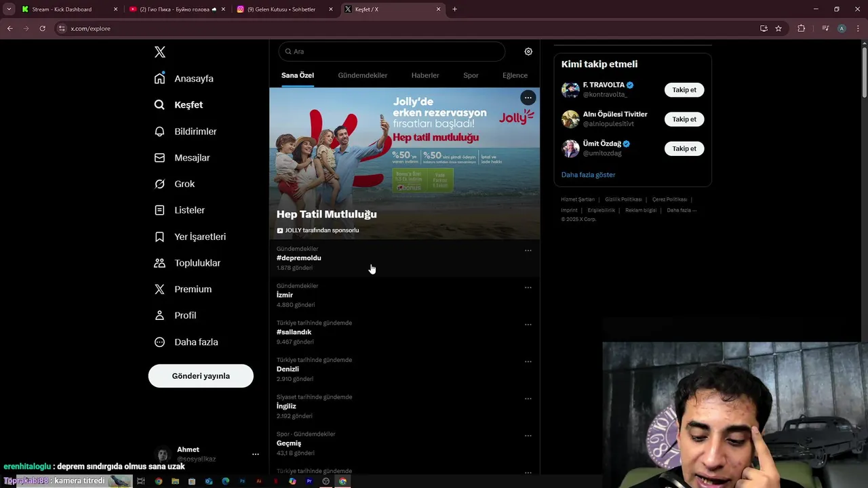Open Chrome three-dot menu
The height and width of the screenshot is (488, 868).
(858, 28)
